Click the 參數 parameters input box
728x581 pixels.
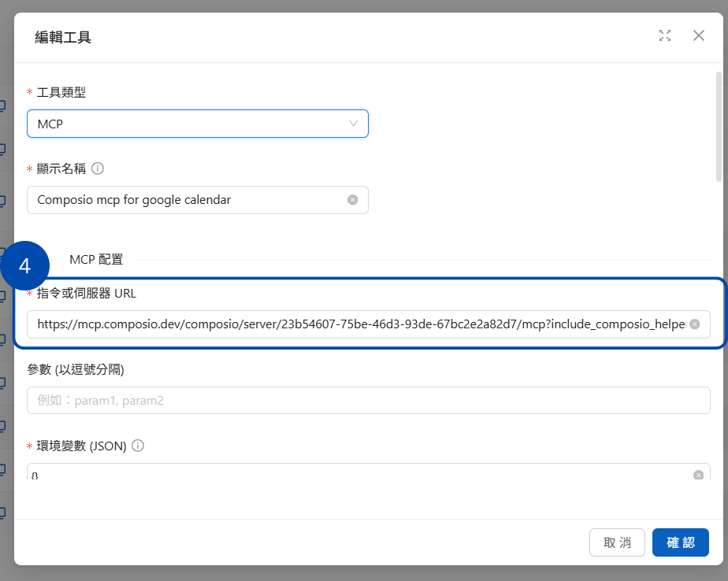point(368,400)
